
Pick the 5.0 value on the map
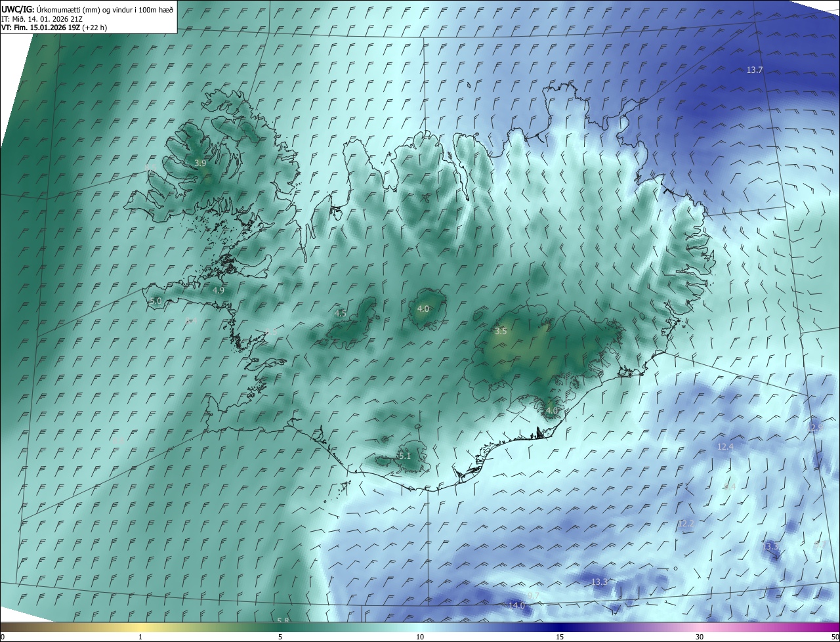[156, 301]
